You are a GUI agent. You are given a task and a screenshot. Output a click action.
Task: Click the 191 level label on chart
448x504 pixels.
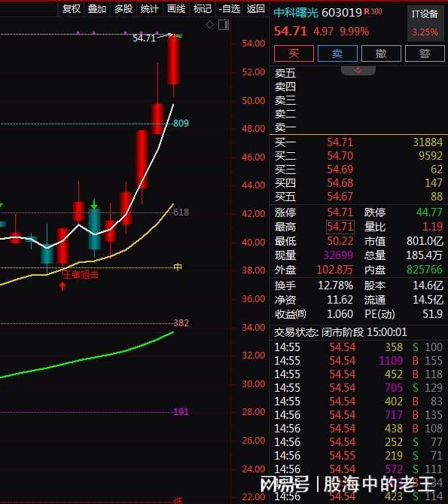(181, 412)
